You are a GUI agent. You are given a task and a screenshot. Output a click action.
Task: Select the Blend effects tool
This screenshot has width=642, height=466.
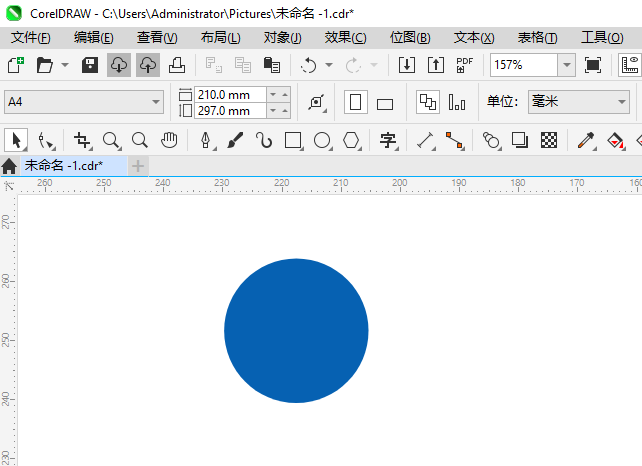pyautogui.click(x=492, y=140)
